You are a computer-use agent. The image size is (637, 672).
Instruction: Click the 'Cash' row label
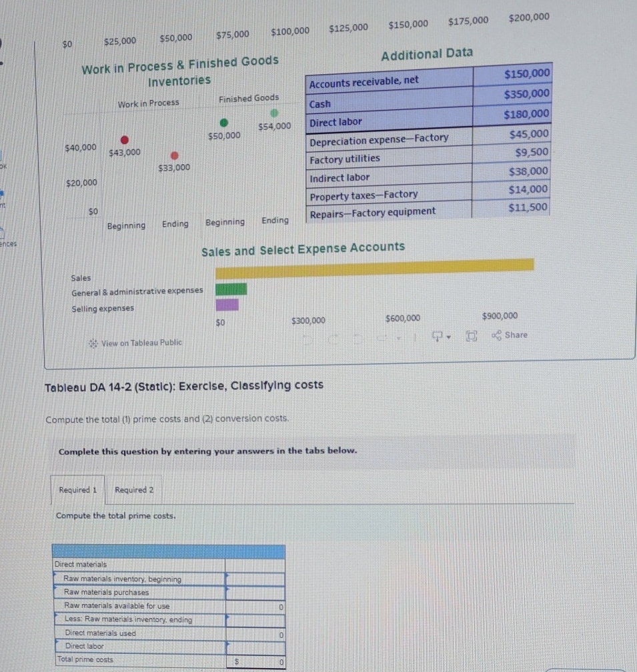pyautogui.click(x=320, y=104)
